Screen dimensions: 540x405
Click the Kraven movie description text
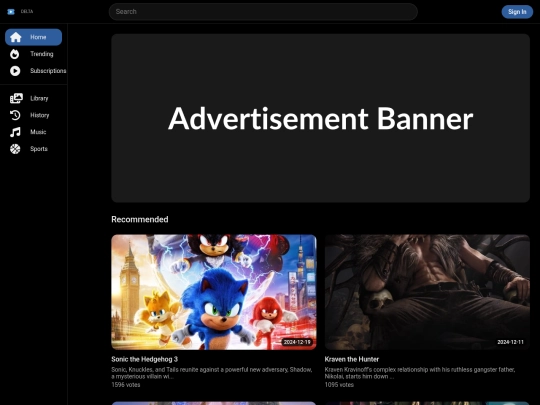point(420,373)
